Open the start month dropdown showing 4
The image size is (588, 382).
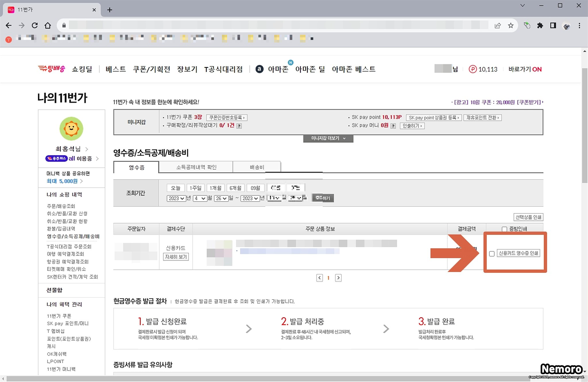(x=200, y=198)
